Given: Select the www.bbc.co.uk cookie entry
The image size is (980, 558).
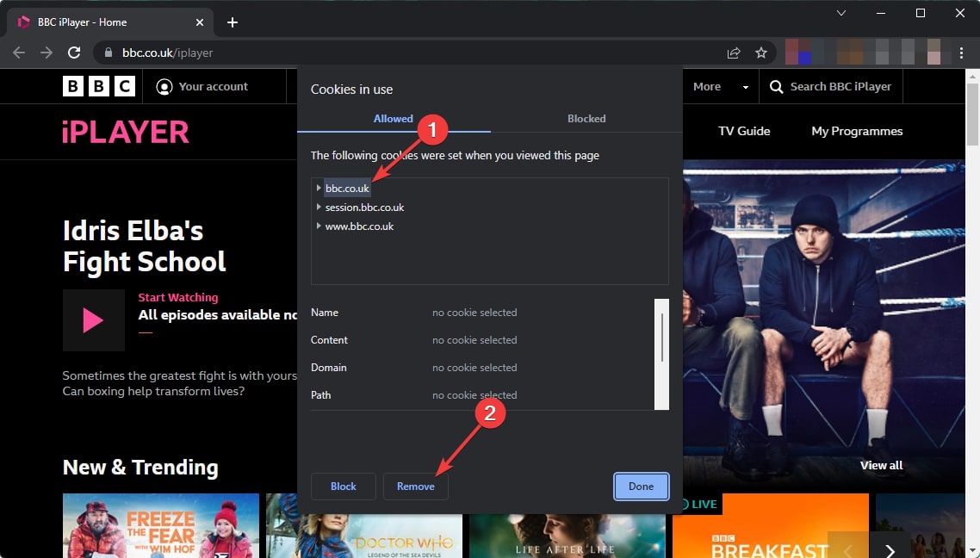Looking at the screenshot, I should coord(360,226).
